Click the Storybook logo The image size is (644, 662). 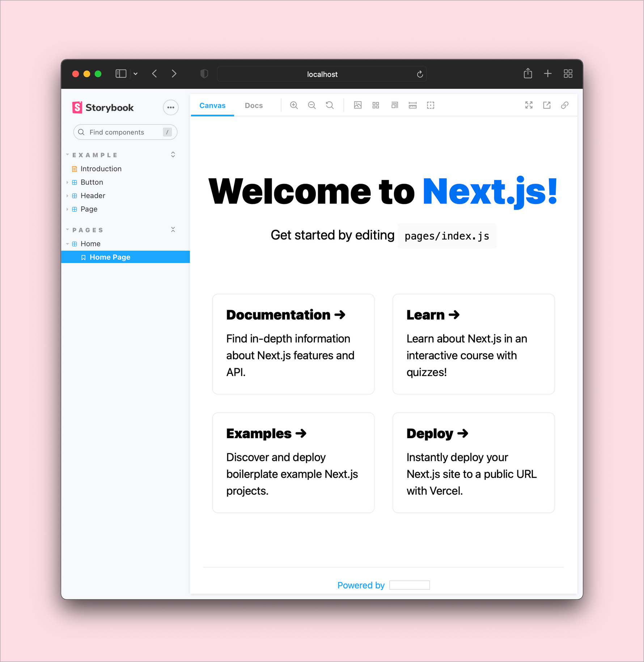point(103,107)
